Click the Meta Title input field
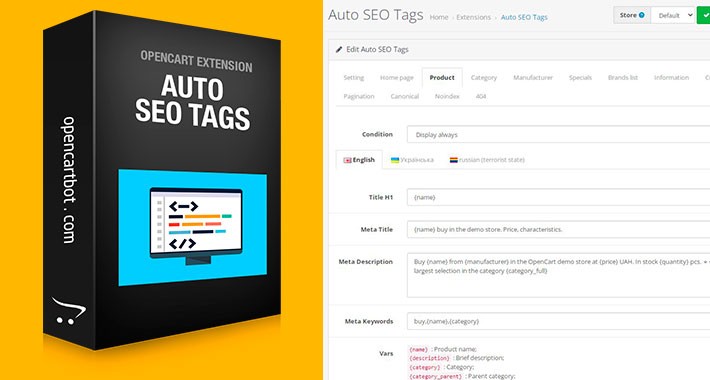 558,229
